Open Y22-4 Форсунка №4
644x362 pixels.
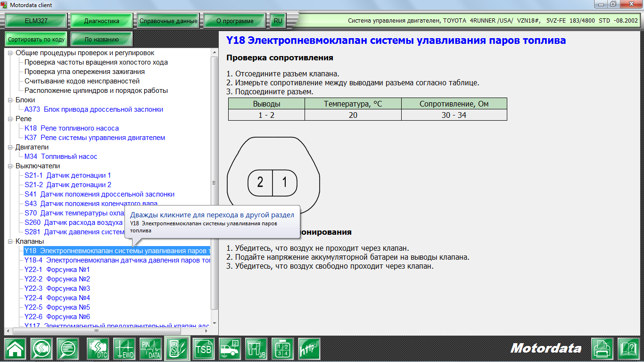pos(57,298)
